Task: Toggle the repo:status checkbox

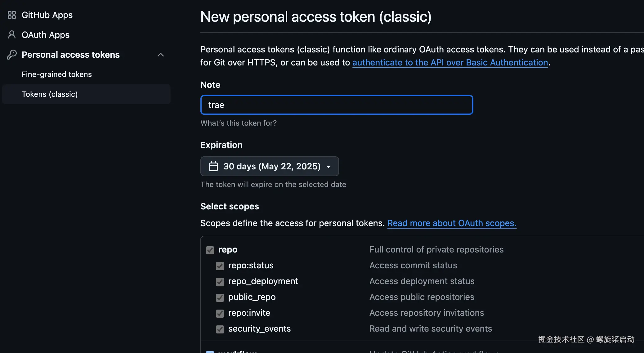Action: coord(220,266)
